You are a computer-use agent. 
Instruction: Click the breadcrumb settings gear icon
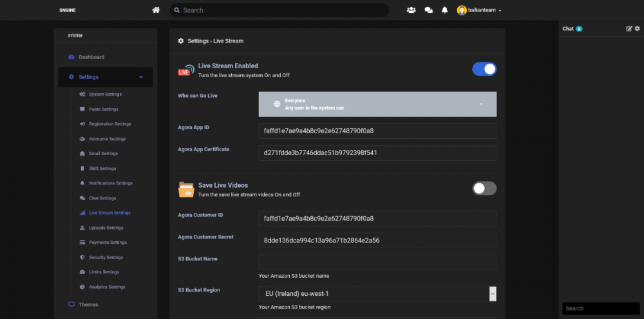pyautogui.click(x=181, y=41)
